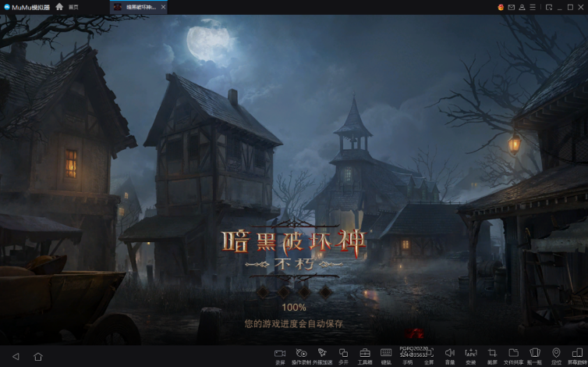The image size is (588, 367).
Task: Open keyboard mapping (键鼠) settings
Action: [386, 354]
